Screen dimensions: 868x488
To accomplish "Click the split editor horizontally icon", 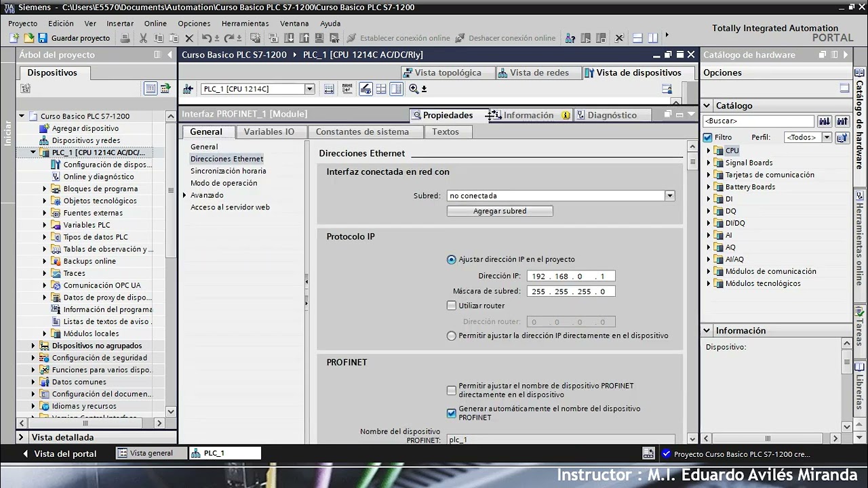I will tap(638, 39).
